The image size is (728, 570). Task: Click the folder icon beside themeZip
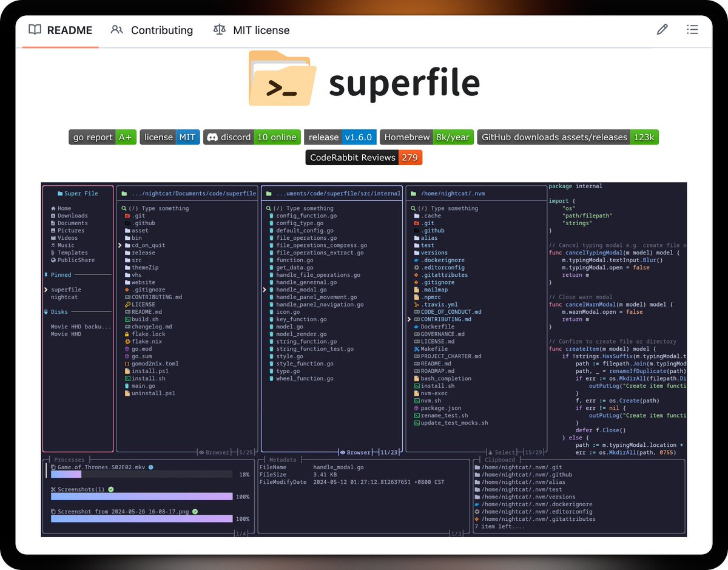tap(127, 268)
